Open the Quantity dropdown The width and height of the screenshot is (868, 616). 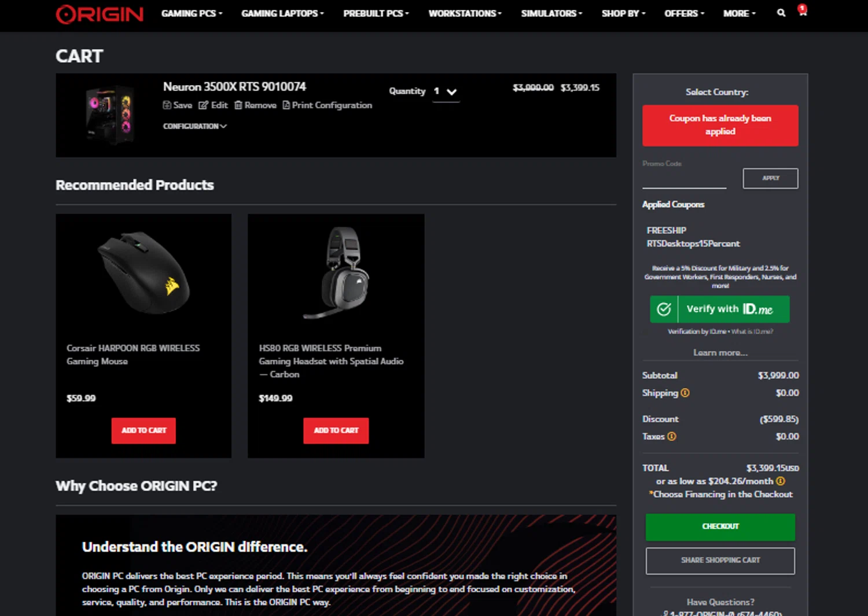446,91
